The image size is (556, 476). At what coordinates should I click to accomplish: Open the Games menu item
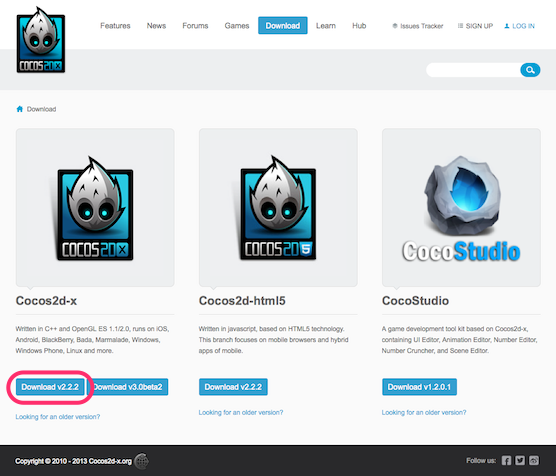pyautogui.click(x=237, y=26)
